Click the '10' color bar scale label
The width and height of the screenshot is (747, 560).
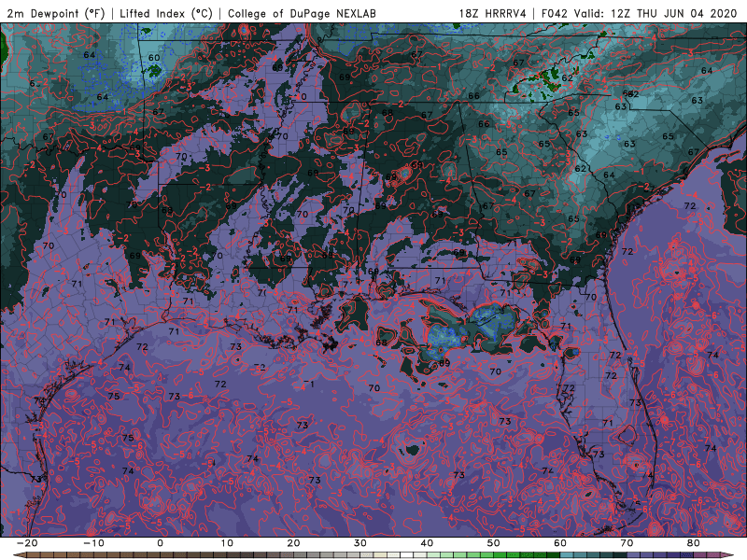(227, 543)
